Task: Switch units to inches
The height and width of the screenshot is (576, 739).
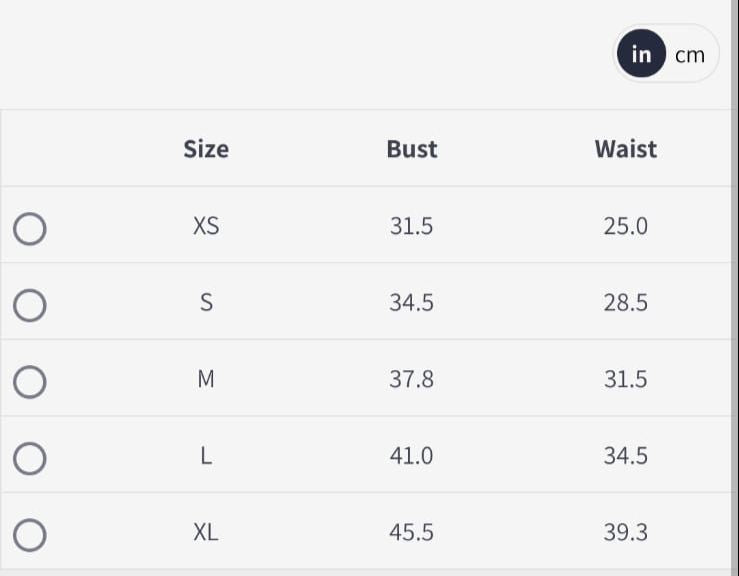Action: pos(641,54)
